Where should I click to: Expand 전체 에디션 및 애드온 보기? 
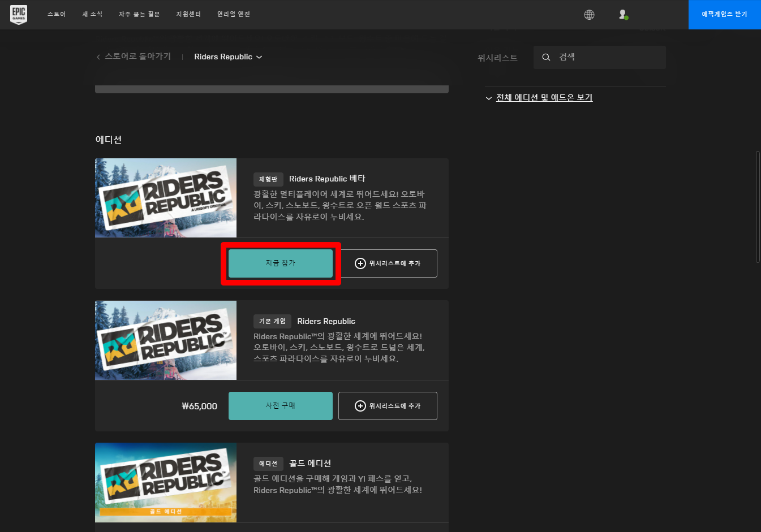click(539, 98)
